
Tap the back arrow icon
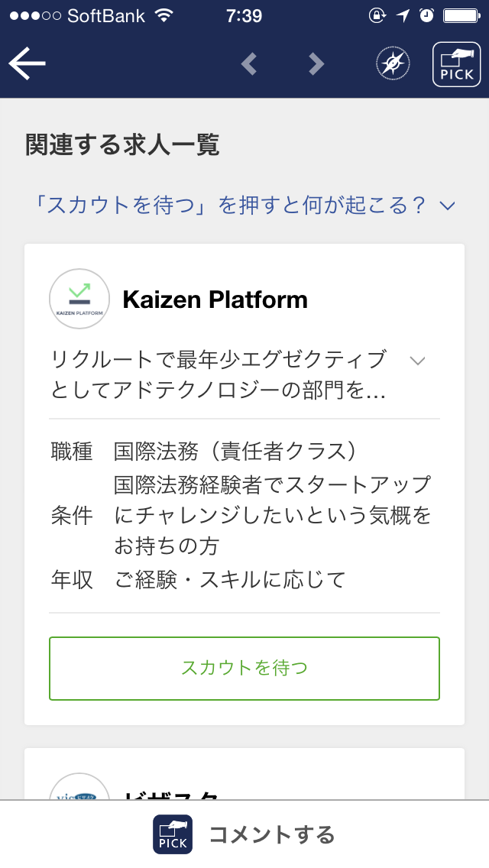coord(28,64)
